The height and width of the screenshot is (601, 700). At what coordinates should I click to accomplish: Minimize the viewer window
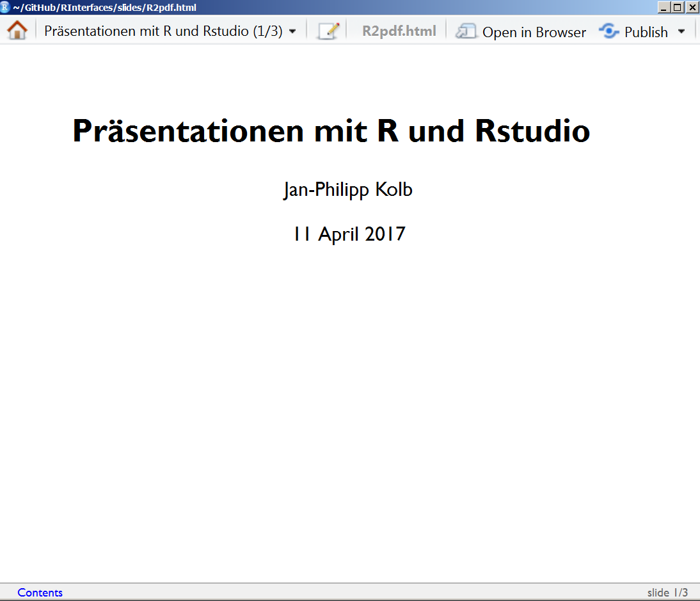click(x=664, y=7)
